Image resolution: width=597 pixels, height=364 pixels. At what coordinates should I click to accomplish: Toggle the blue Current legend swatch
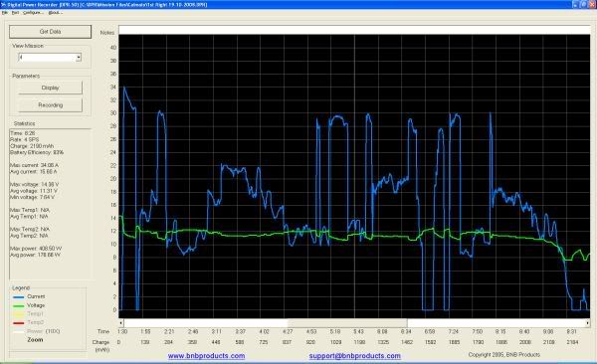(19, 297)
